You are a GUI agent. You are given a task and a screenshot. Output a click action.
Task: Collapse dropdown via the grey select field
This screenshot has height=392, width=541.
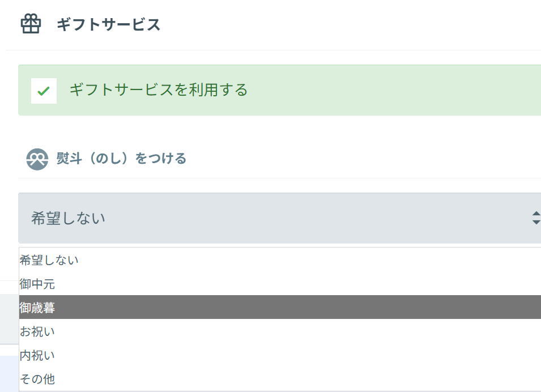[x=340, y=218]
